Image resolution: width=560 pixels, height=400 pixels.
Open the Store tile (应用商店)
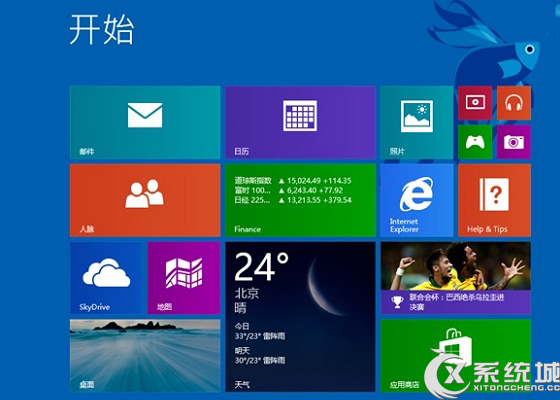[456, 356]
